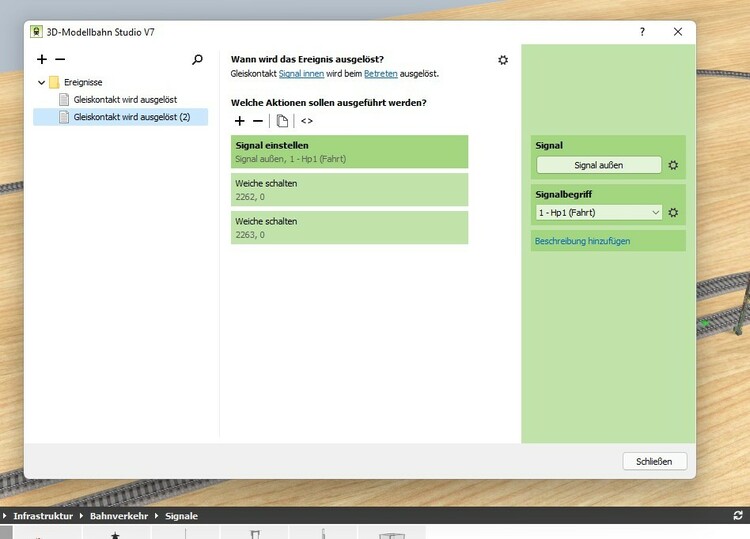Screen dimensions: 750x539
Task: Click Beschreibung hinzufügen link
Action: 582,241
